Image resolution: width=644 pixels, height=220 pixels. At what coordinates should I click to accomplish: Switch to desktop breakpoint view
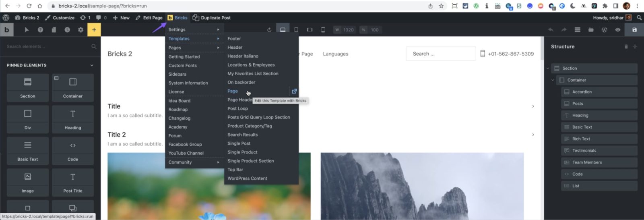283,30
